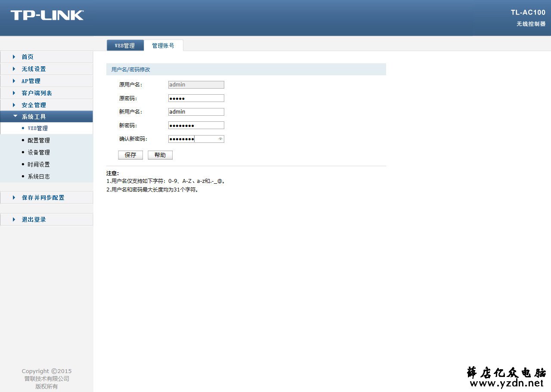Screen dimensions: 551x392
Task: Click the disabled 原用户名 field
Action: coord(196,85)
